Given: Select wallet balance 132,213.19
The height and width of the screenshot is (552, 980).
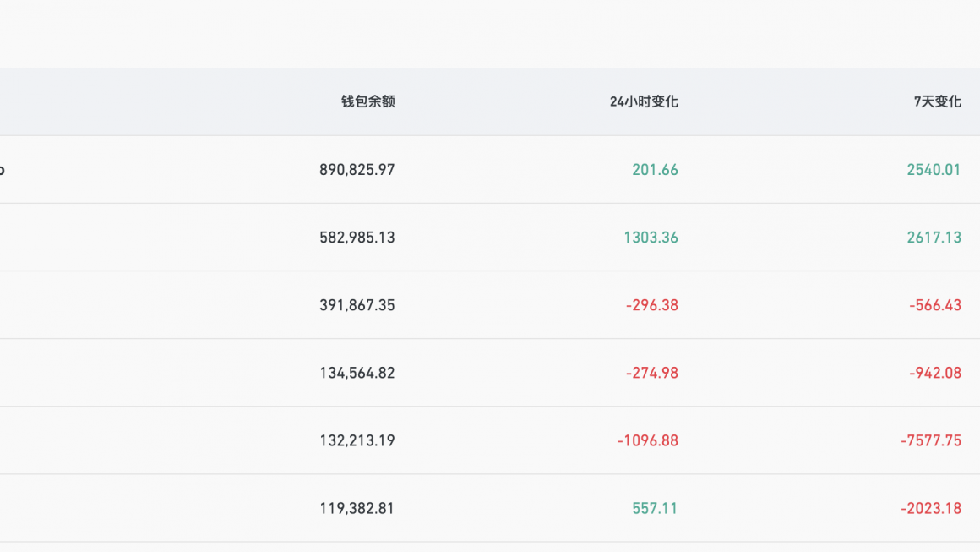Looking at the screenshot, I should point(357,440).
